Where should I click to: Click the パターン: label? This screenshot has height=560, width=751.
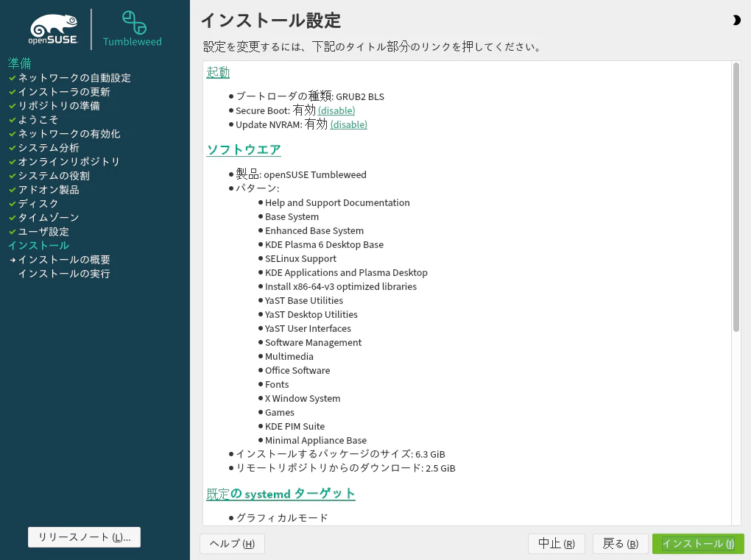click(257, 188)
